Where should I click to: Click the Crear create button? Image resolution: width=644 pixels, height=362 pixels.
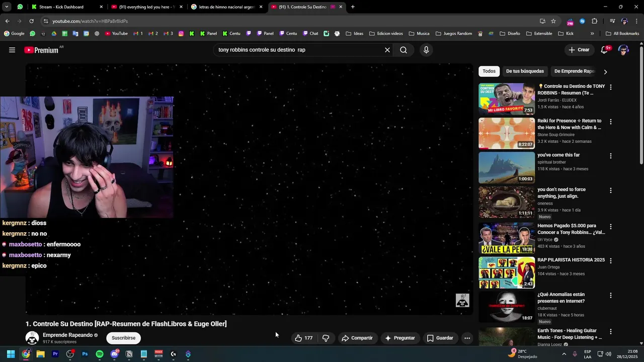579,50
